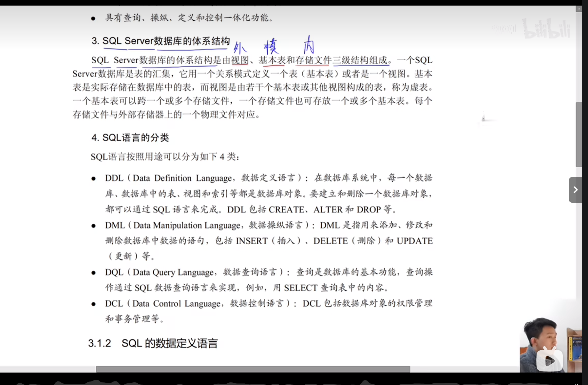Click the scroll-up arrow above the vertical scrollbar

[579, 9]
